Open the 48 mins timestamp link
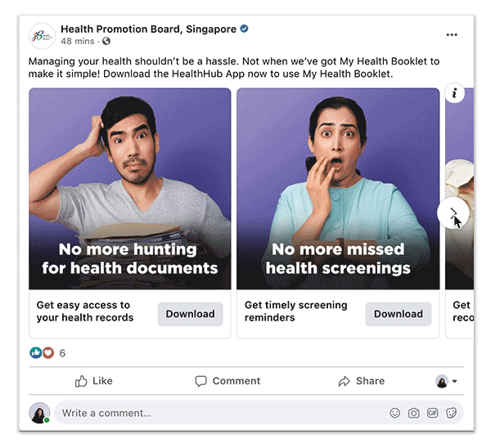The width and height of the screenshot is (491, 448). (78, 41)
